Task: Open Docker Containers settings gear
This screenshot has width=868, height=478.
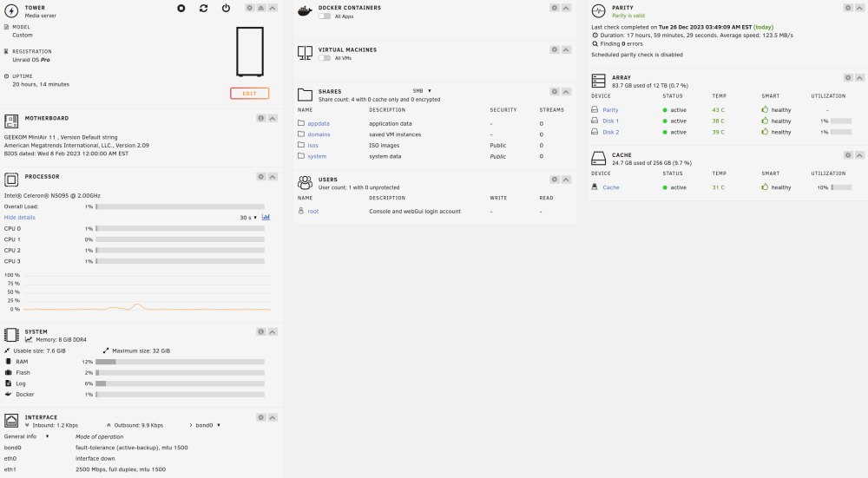Action: point(554,8)
